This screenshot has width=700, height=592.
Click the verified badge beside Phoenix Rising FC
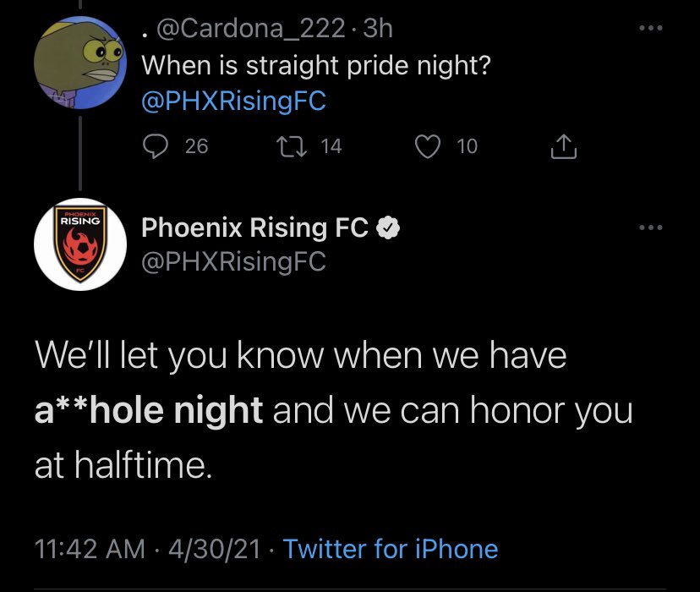pyautogui.click(x=388, y=227)
